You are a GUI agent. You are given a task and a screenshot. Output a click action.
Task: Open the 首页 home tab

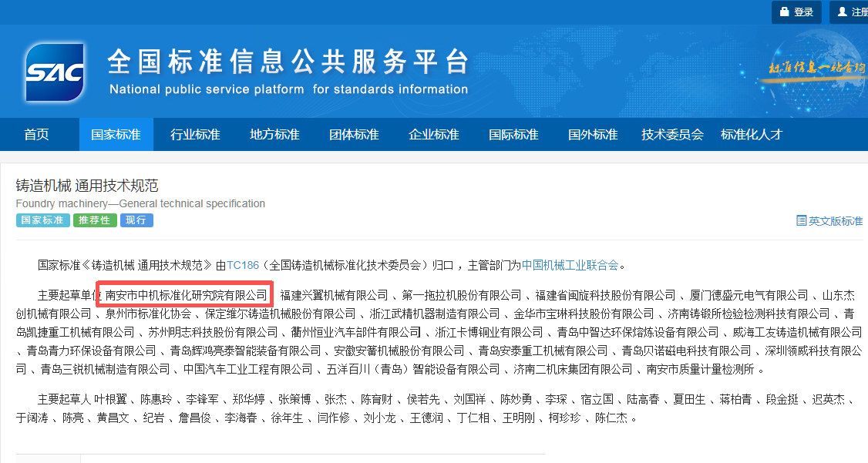(x=36, y=134)
